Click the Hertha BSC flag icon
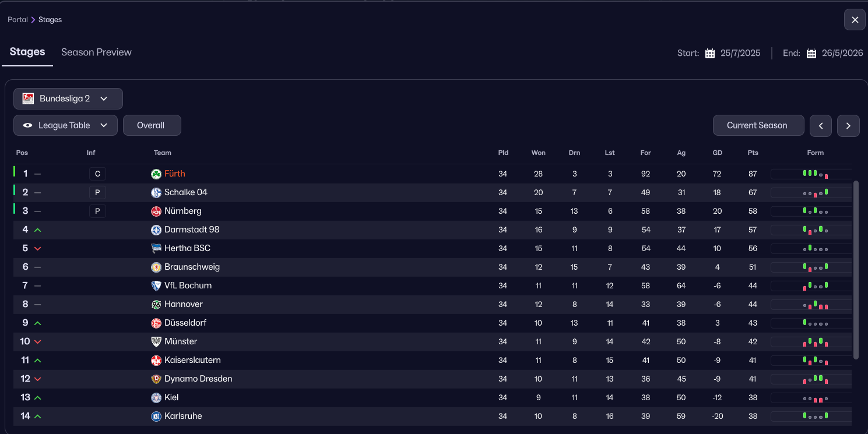 tap(156, 248)
